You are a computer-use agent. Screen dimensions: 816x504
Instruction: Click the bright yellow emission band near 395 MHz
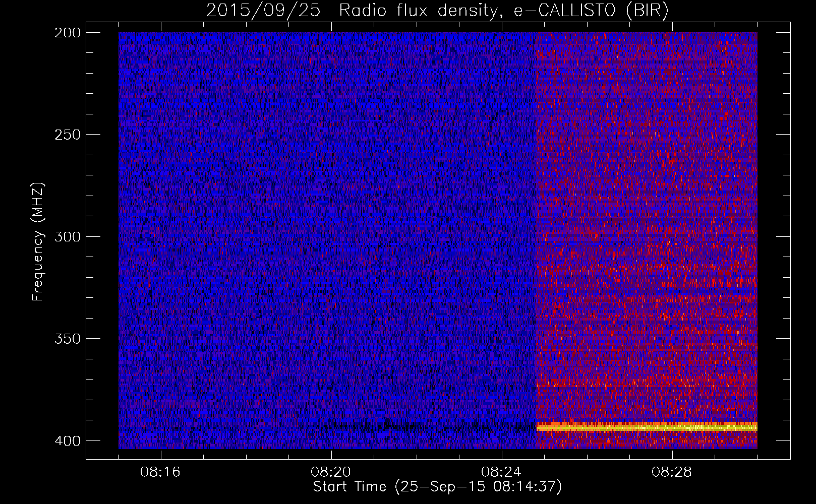pyautogui.click(x=647, y=427)
